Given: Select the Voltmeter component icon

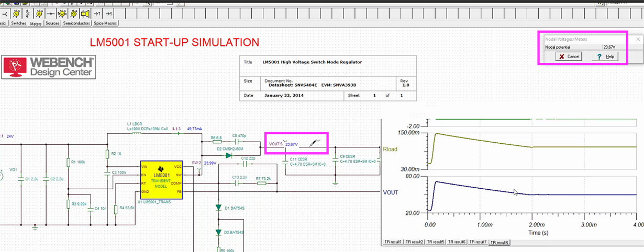Looking at the screenshot, I should coord(16,13).
